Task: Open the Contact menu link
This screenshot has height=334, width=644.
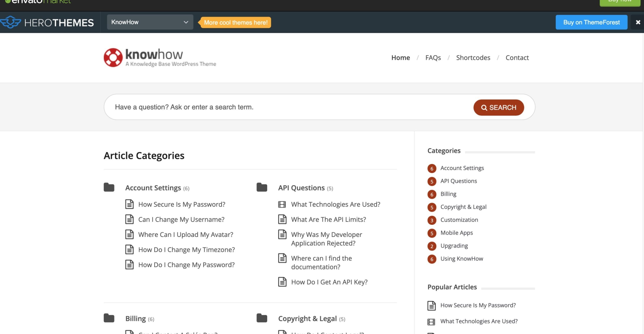Action: point(517,58)
